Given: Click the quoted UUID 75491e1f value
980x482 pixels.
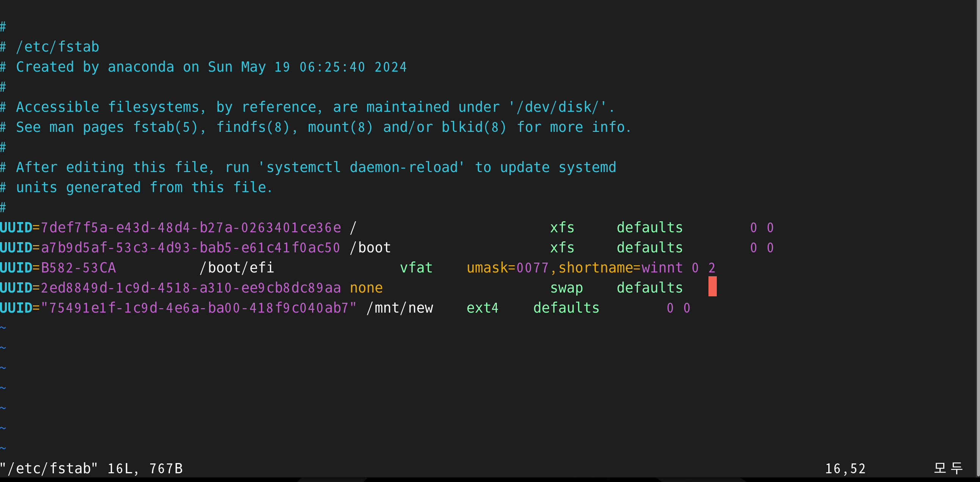Looking at the screenshot, I should click(x=199, y=308).
